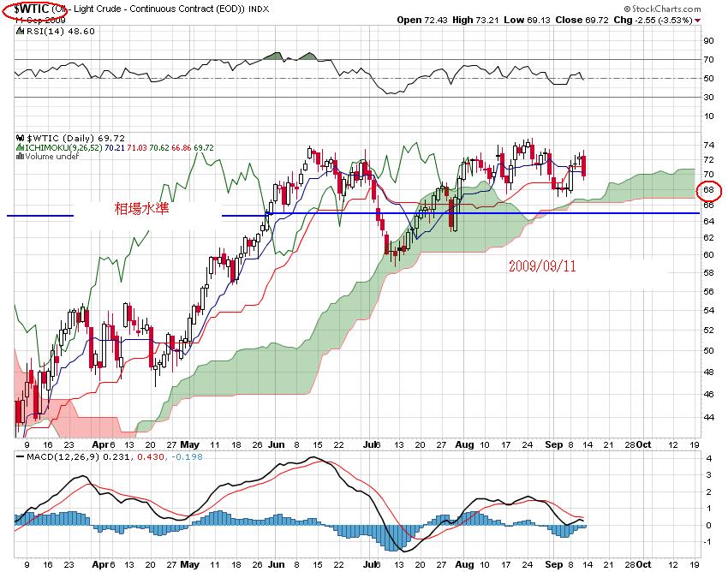Click the RSI(14) legend marker icon
728x572 pixels.
(20, 30)
